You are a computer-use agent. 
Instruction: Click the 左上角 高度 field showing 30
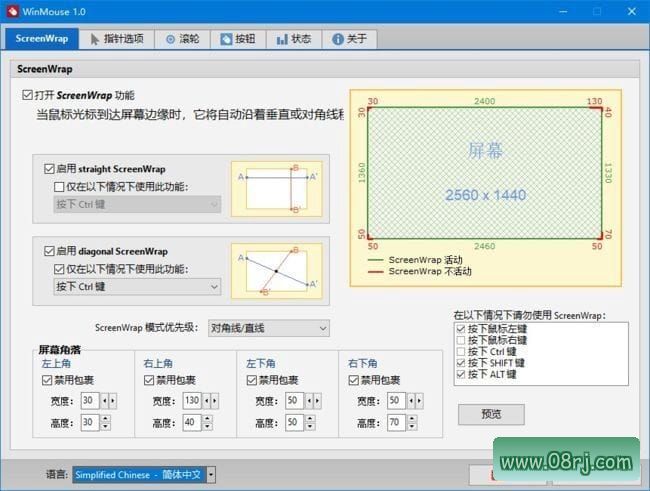[90, 423]
